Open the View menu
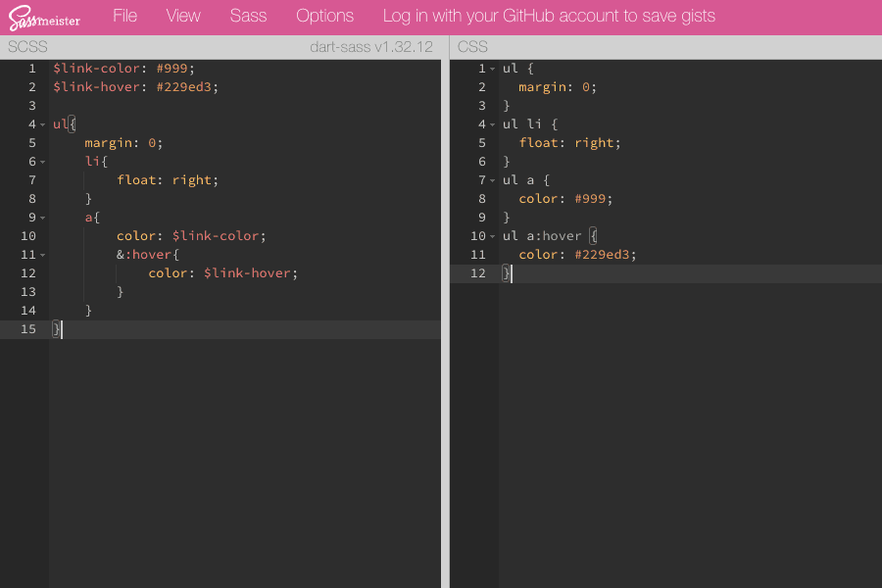The image size is (882, 588). click(183, 15)
